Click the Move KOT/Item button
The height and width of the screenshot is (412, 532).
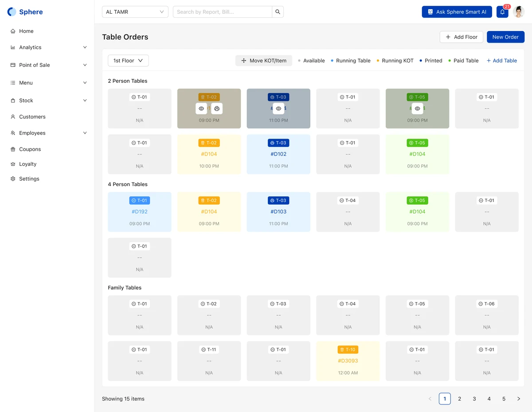tap(264, 61)
